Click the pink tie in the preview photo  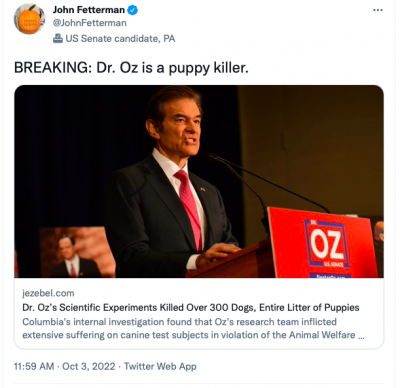190,208
